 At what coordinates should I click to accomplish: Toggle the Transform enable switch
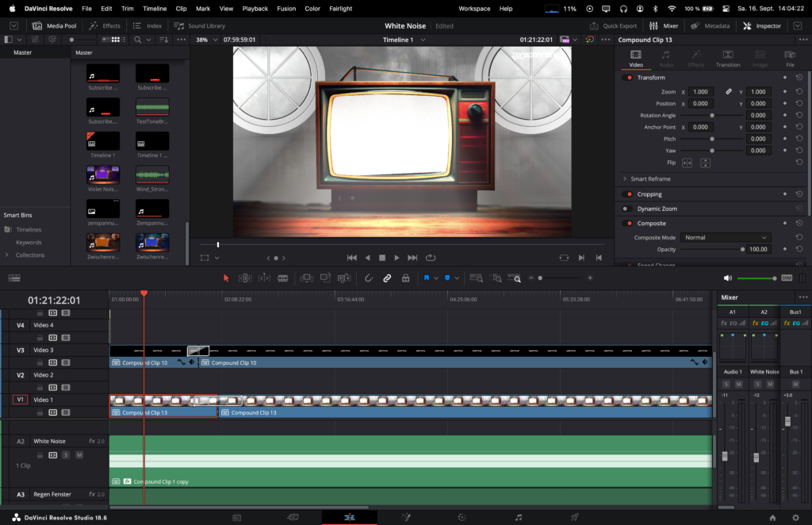pos(628,78)
